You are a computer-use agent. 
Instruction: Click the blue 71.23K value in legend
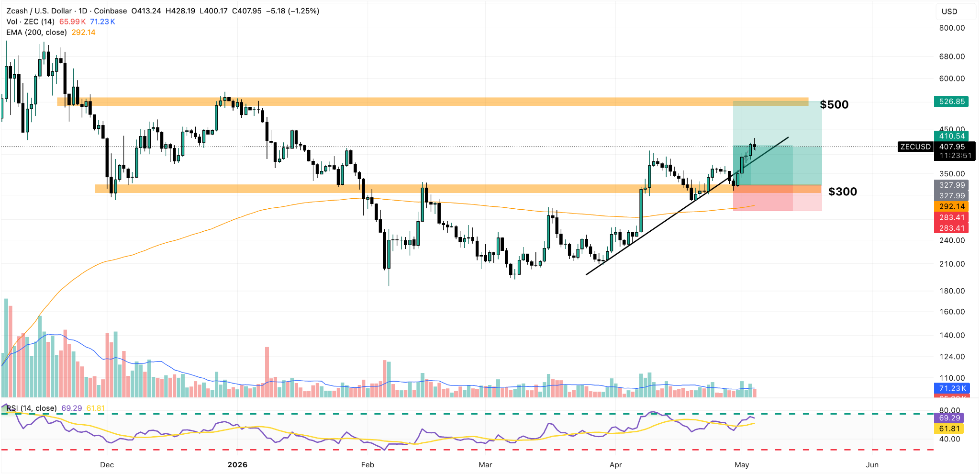point(102,22)
